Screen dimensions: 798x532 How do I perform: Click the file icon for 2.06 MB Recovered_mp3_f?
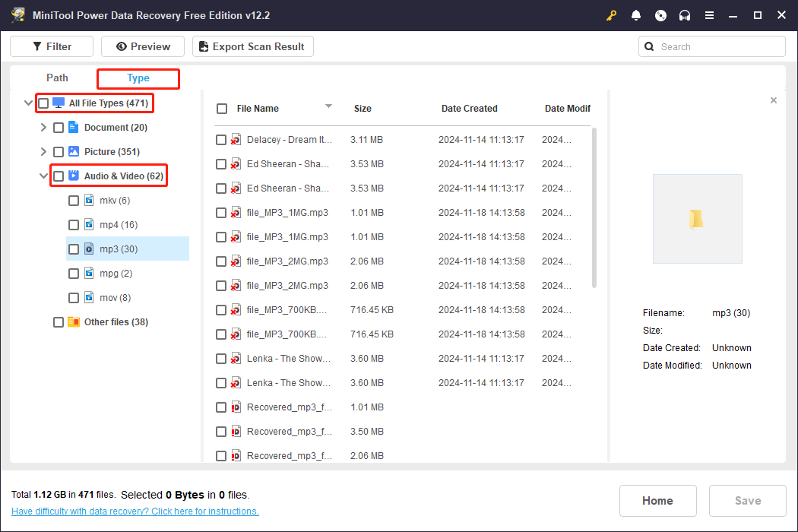tap(236, 456)
